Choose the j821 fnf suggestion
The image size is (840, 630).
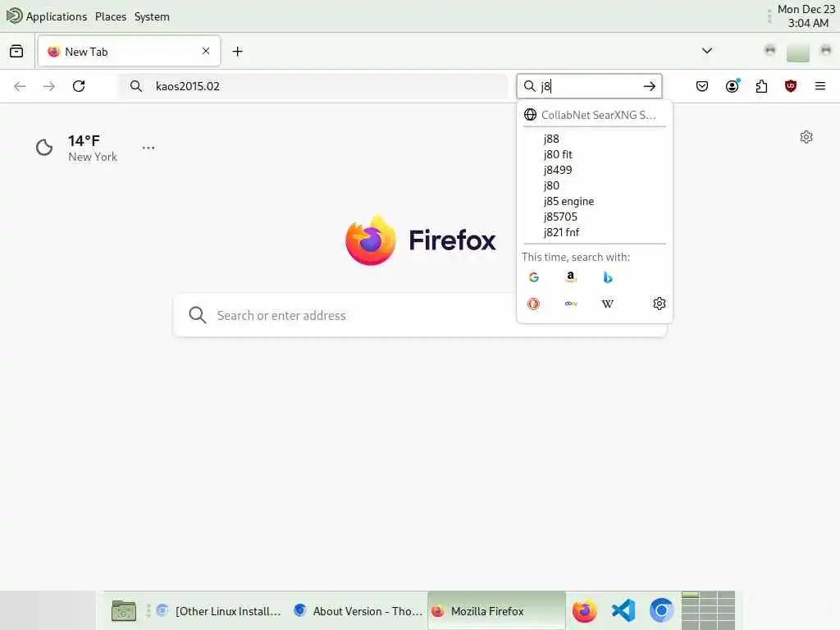(594, 232)
